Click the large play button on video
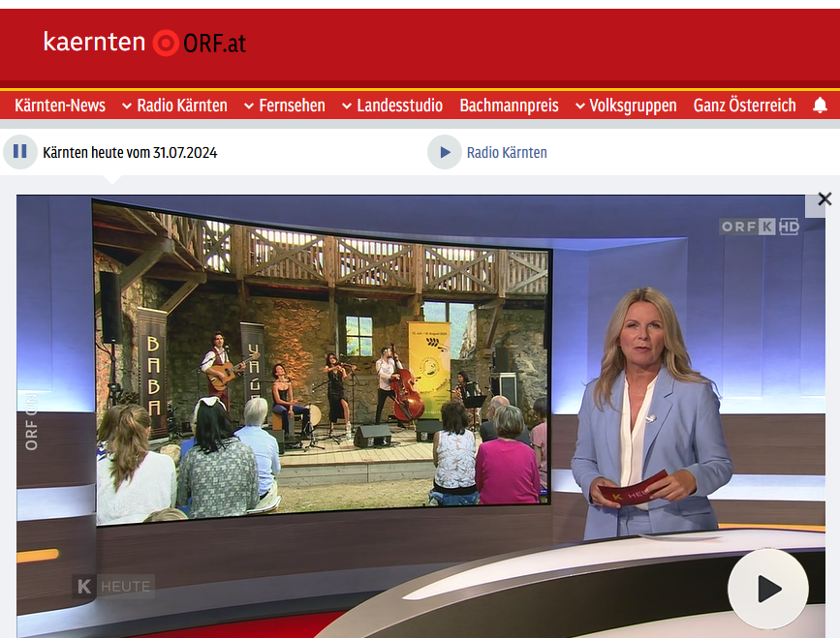 767,590
